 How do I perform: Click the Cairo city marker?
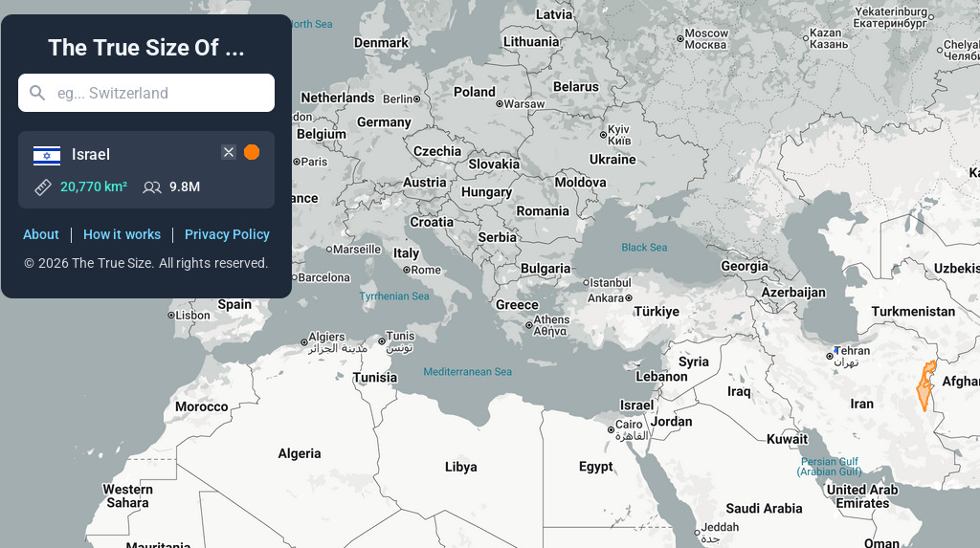click(x=611, y=430)
